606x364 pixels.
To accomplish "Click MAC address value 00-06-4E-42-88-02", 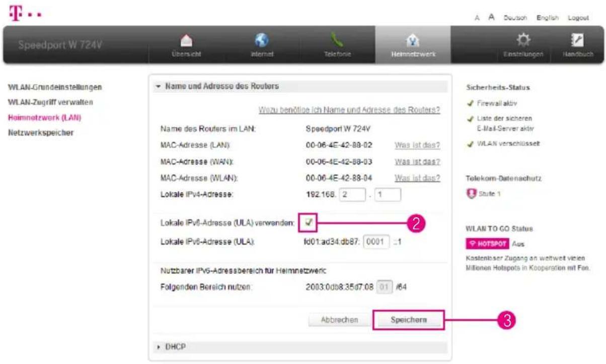I will coord(339,145).
